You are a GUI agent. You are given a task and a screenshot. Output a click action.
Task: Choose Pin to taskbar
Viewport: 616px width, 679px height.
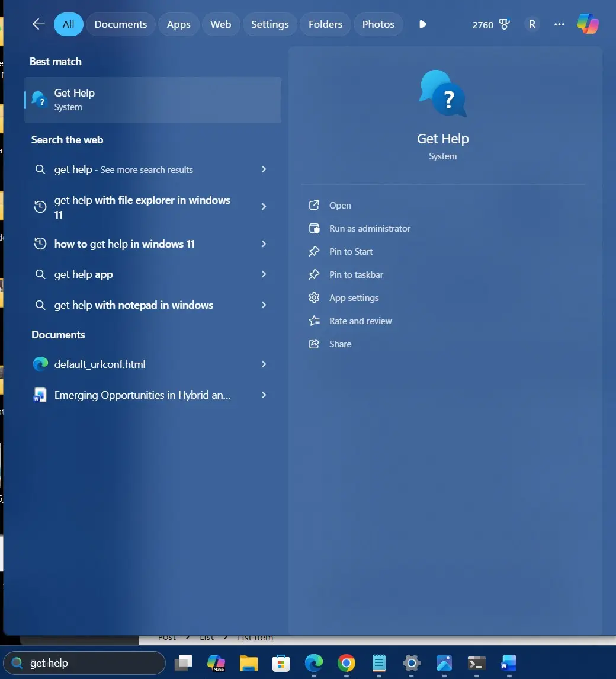point(356,274)
